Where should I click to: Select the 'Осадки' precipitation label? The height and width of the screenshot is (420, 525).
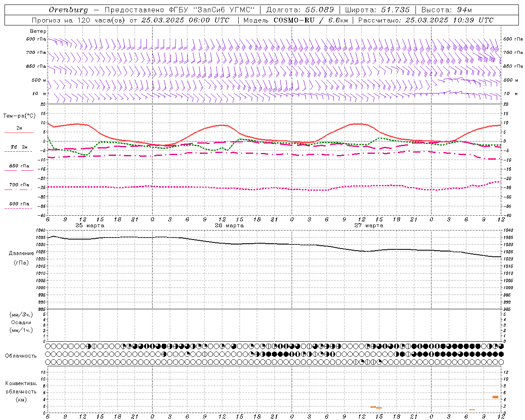tap(21, 322)
